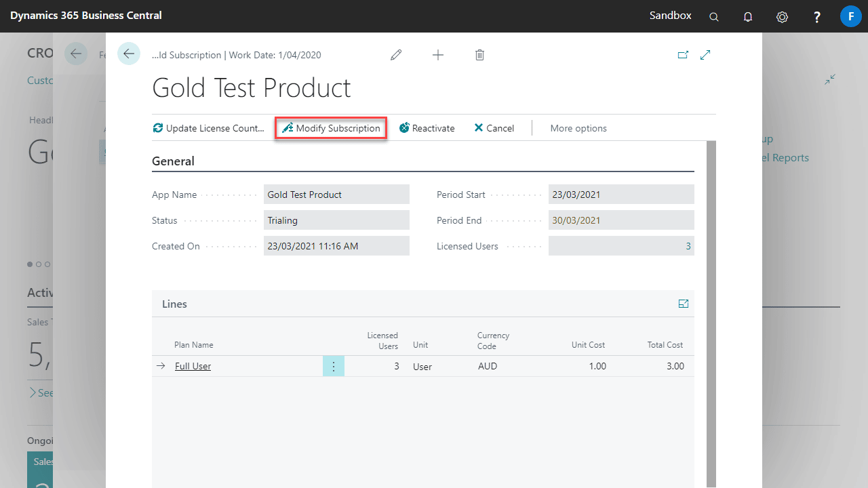Click the Licensed Users value 3 field

pyautogui.click(x=621, y=246)
